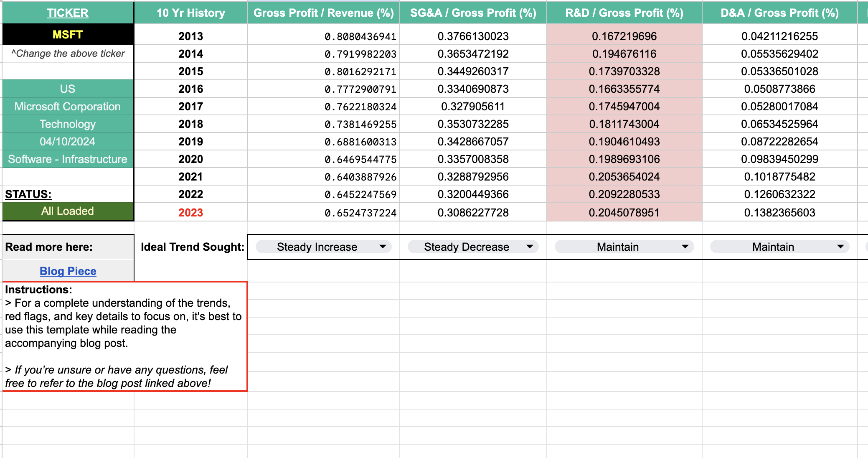The image size is (868, 458).
Task: Click the Instructions text box
Action: pos(125,336)
